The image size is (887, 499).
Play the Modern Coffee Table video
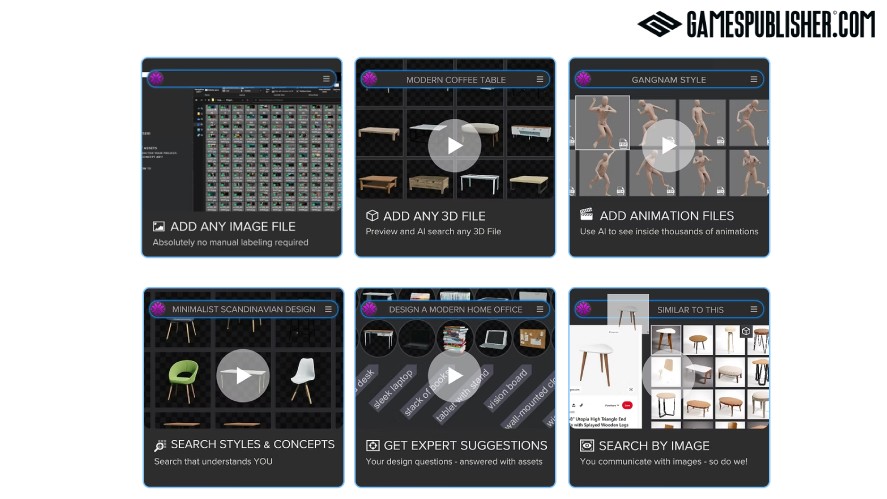click(454, 145)
